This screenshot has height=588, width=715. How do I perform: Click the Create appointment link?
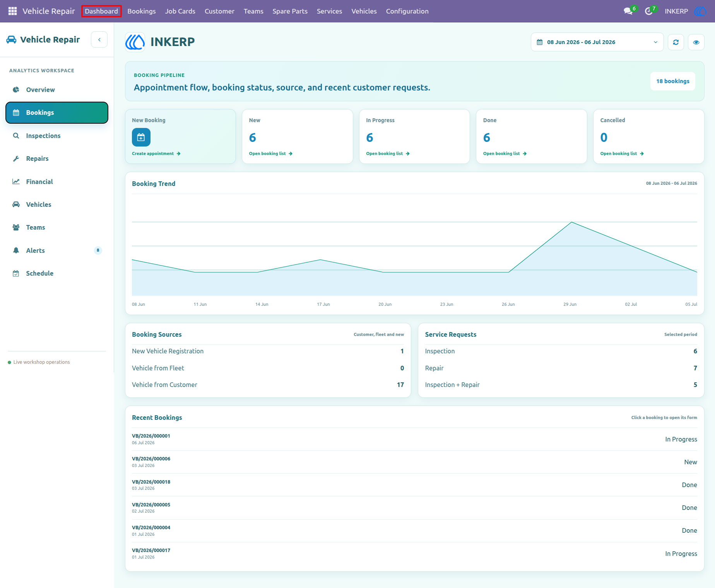click(x=156, y=153)
